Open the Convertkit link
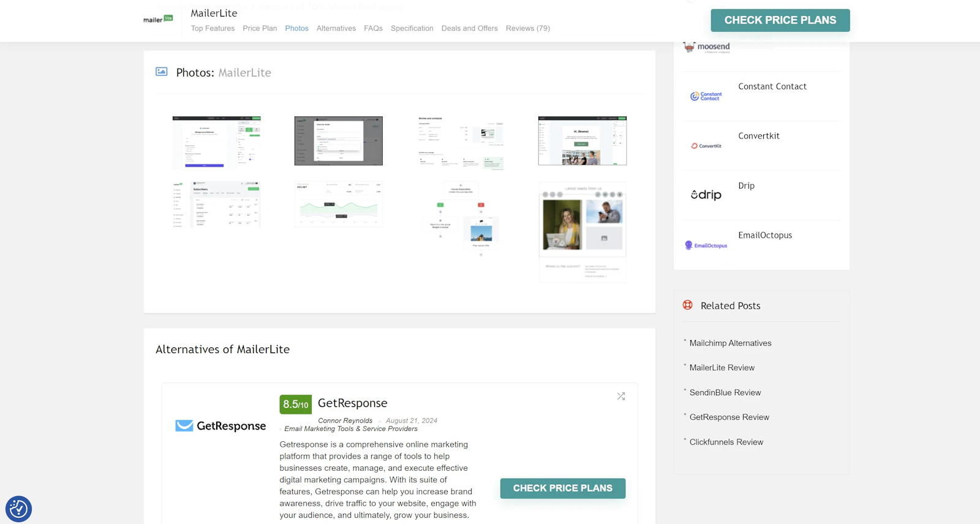 point(759,136)
